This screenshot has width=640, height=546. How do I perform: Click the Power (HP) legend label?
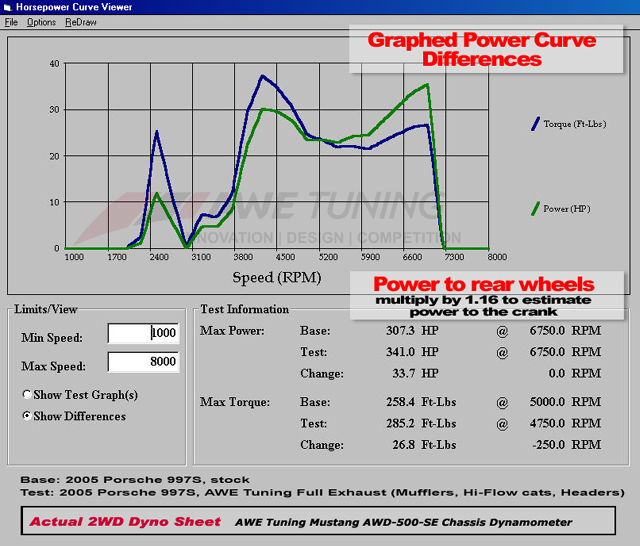pyautogui.click(x=567, y=209)
